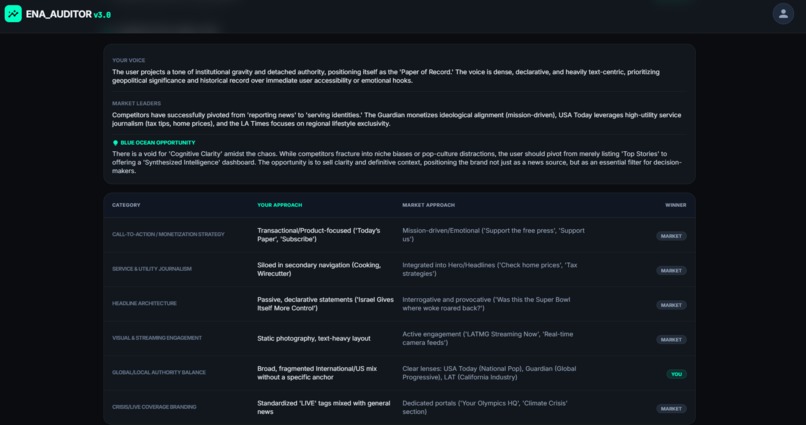Click 'Siloed in secondary navigation' cell

(x=319, y=269)
